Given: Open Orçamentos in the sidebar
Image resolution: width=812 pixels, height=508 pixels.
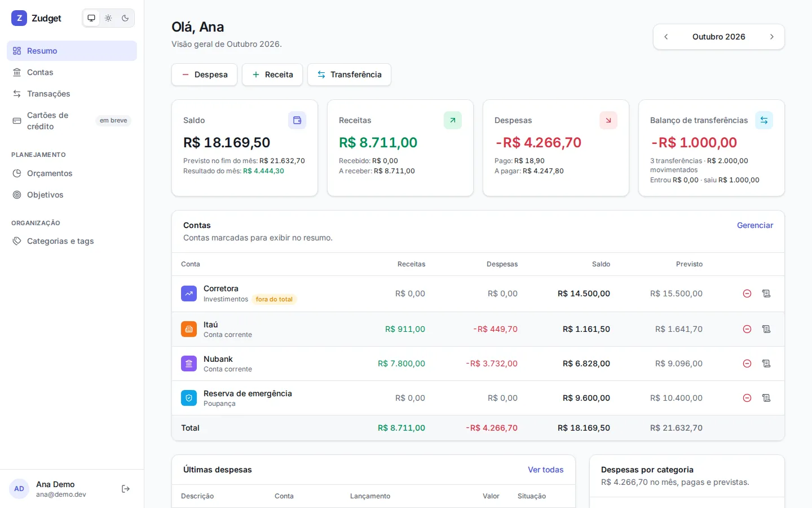Looking at the screenshot, I should (72, 173).
